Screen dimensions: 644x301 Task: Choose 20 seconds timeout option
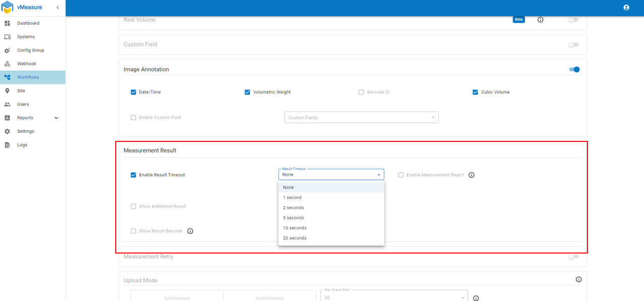coord(295,238)
